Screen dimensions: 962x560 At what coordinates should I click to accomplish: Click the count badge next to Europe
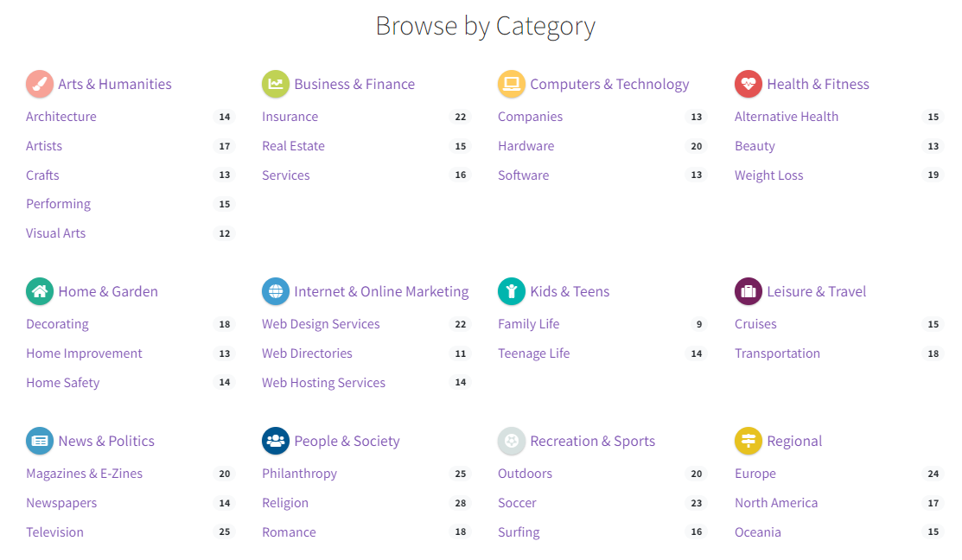933,473
